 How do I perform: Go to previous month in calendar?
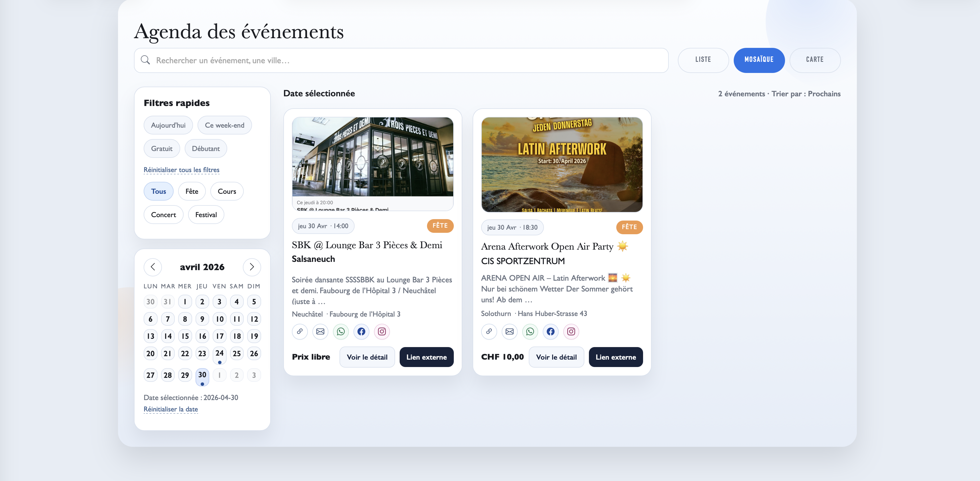click(x=153, y=267)
